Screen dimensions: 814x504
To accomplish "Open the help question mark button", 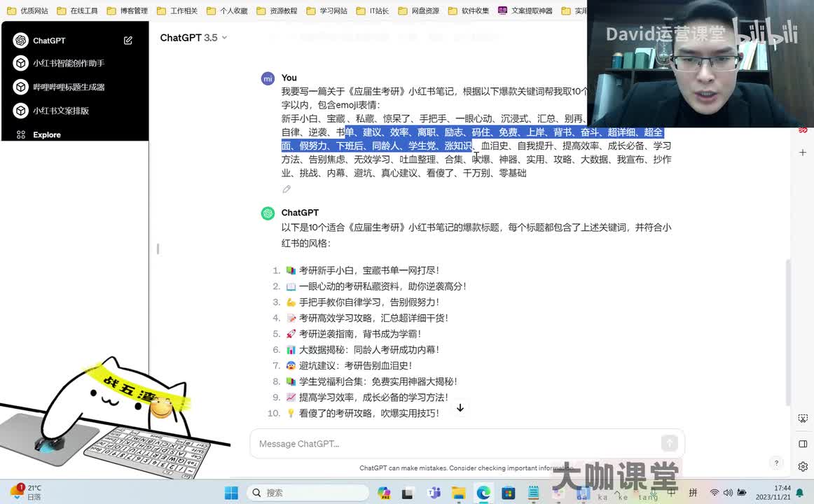I will coord(775,463).
